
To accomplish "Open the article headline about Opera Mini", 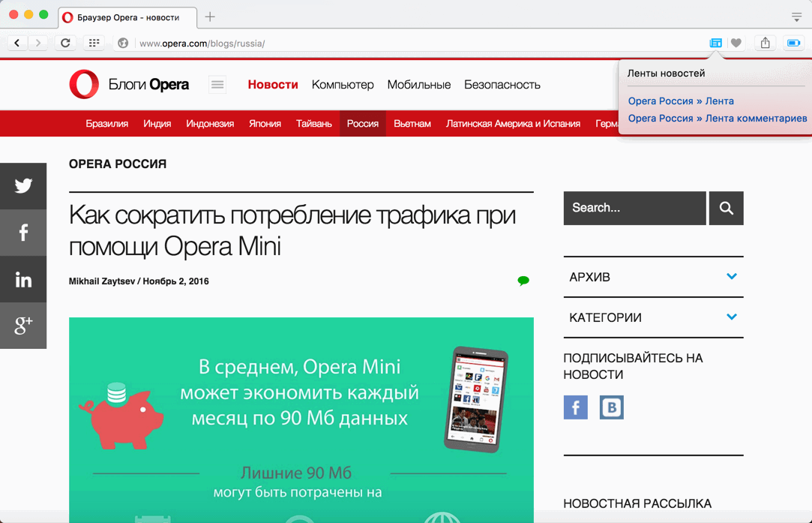I will 292,230.
